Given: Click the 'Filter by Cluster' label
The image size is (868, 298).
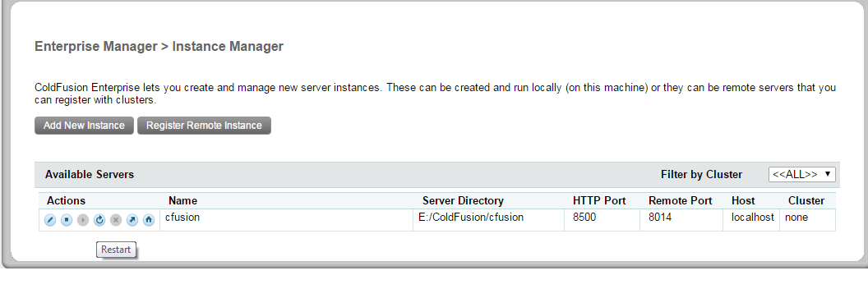Looking at the screenshot, I should (x=701, y=175).
